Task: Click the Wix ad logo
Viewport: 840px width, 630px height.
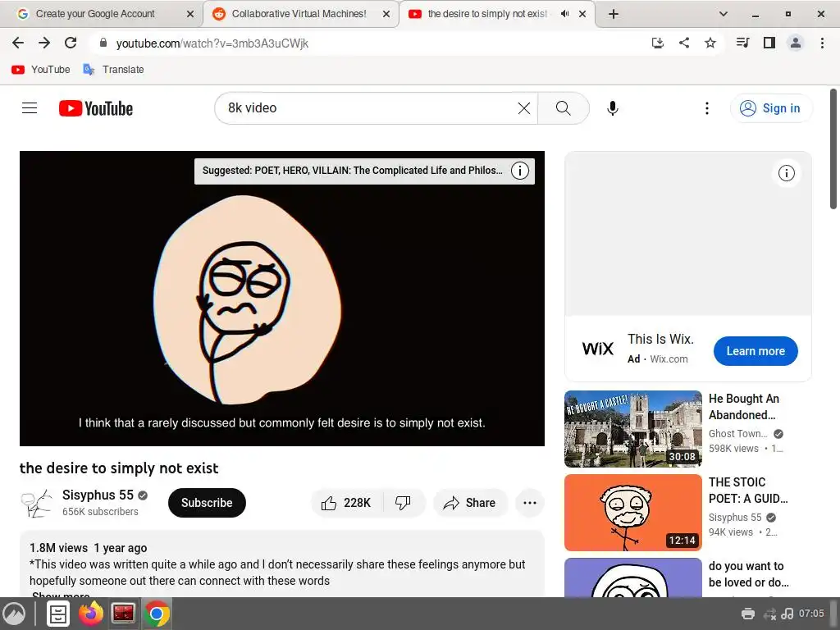Action: coord(597,349)
